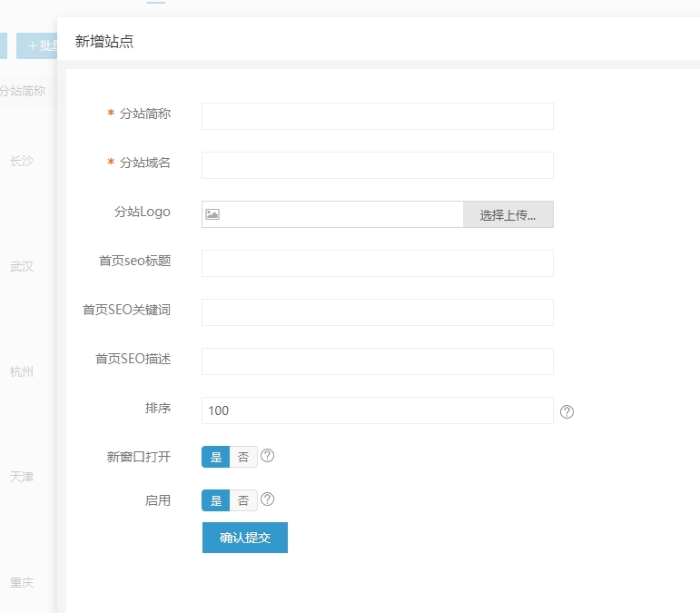The image size is (700, 613).
Task: Set 启用 to 是
Action: pos(216,500)
